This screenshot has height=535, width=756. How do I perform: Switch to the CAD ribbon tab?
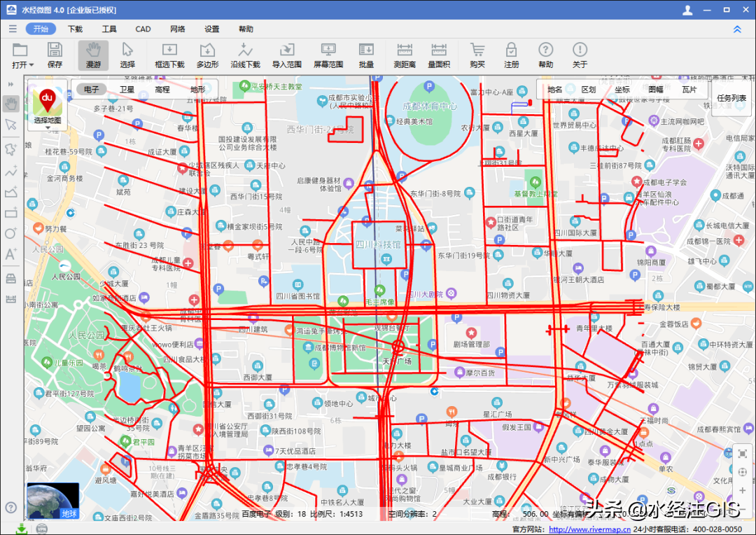tap(143, 29)
